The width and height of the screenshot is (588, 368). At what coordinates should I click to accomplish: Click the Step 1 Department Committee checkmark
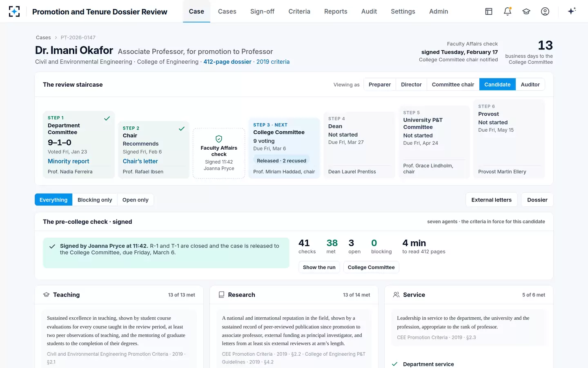coord(107,119)
